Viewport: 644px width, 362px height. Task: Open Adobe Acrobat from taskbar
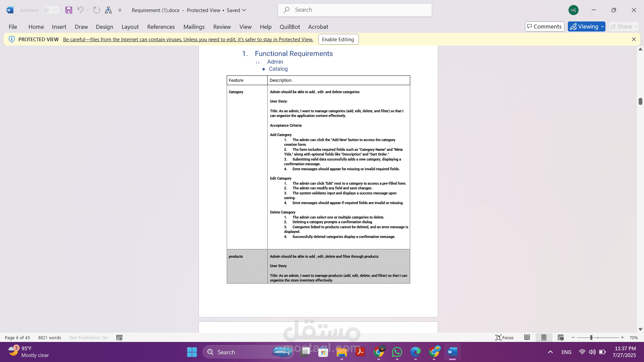(360, 352)
